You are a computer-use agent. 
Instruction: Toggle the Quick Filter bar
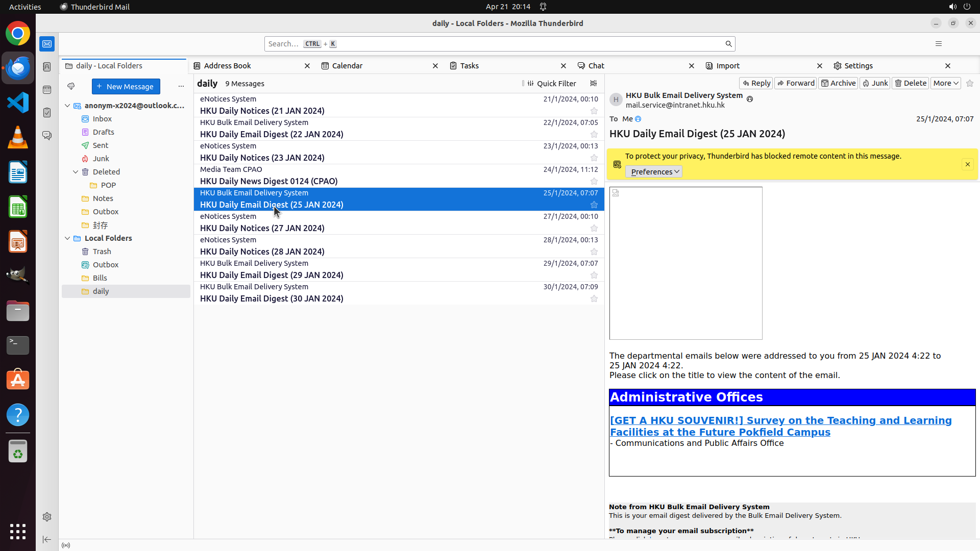(x=551, y=84)
